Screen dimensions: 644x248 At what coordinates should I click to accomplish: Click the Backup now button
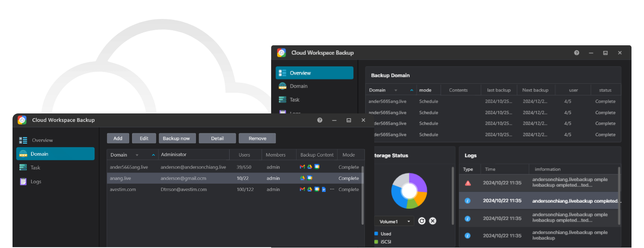pyautogui.click(x=177, y=138)
